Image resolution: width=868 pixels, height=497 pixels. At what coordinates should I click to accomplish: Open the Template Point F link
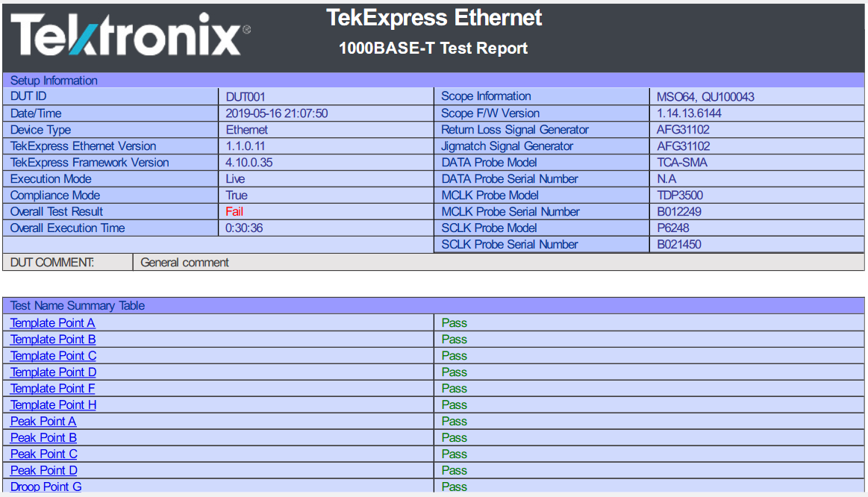[52, 389]
